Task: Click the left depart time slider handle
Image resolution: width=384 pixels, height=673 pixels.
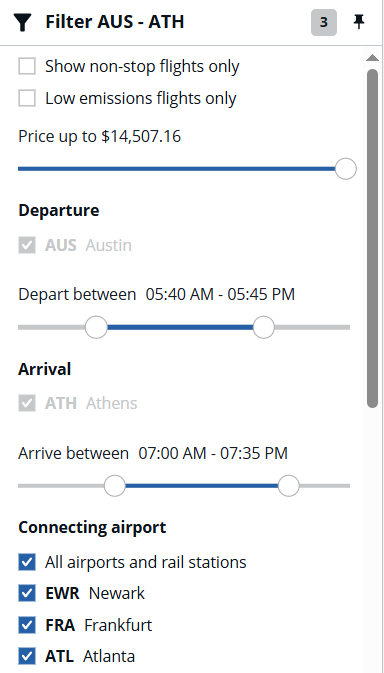Action: (x=96, y=327)
